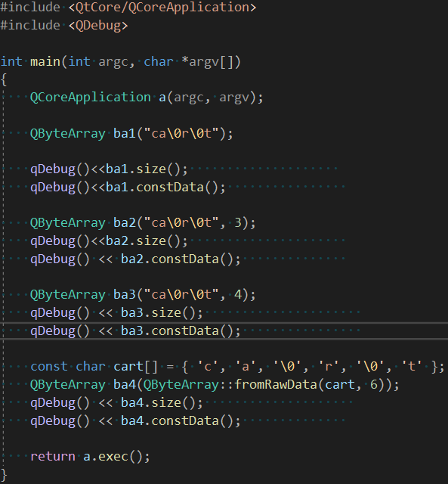Click the 't' character literal in cart array
Viewport: 448px width, 484px height.
point(412,367)
